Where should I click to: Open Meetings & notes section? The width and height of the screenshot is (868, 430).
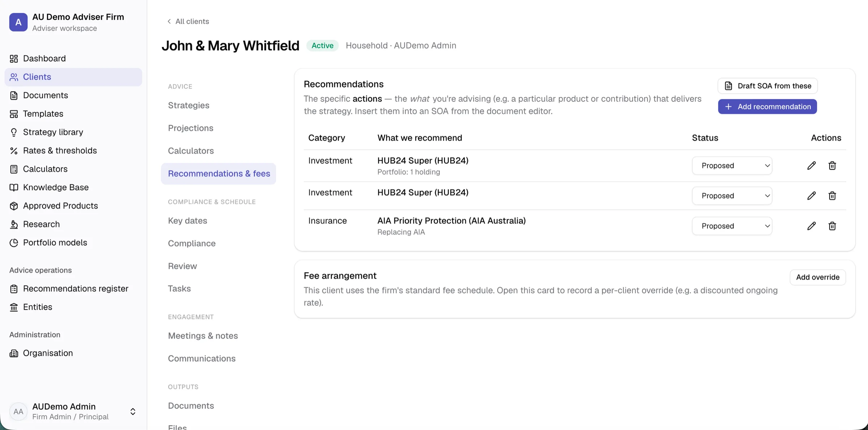point(203,336)
